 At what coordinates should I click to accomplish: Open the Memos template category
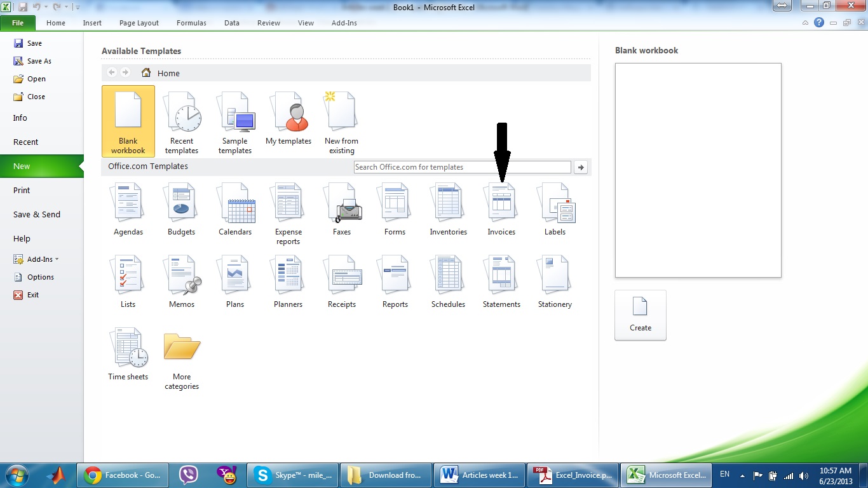[x=182, y=283]
